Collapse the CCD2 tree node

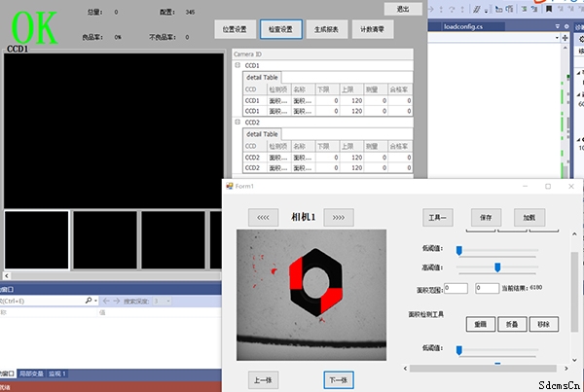pos(237,123)
